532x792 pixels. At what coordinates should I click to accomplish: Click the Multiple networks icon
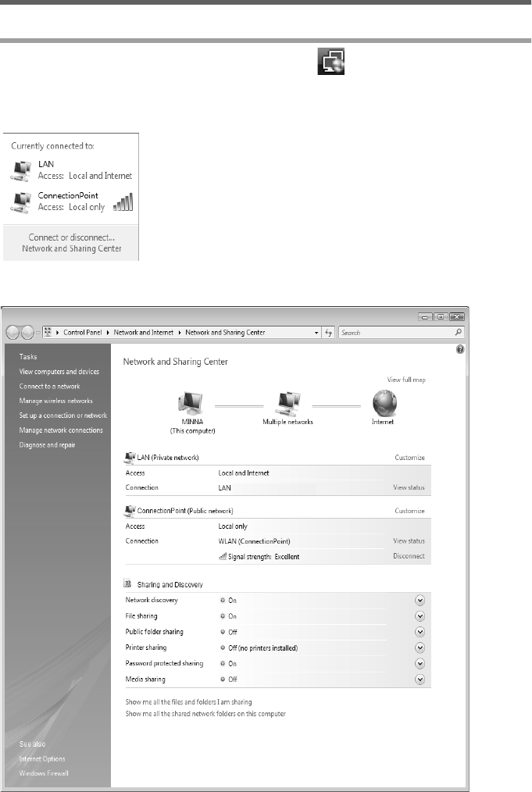pos(288,404)
